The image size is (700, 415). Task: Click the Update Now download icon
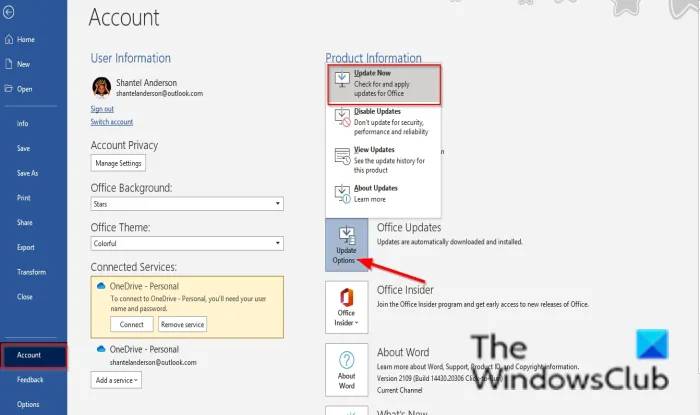pyautogui.click(x=342, y=79)
